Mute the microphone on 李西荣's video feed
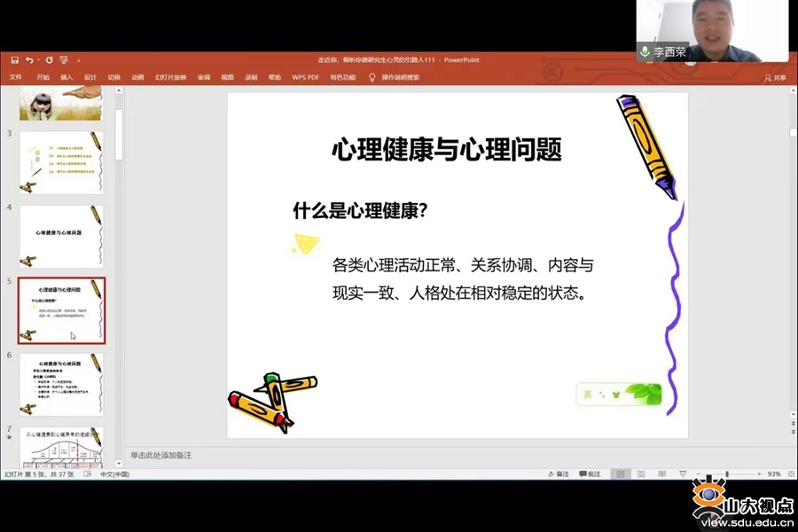798x532 pixels. coord(645,51)
